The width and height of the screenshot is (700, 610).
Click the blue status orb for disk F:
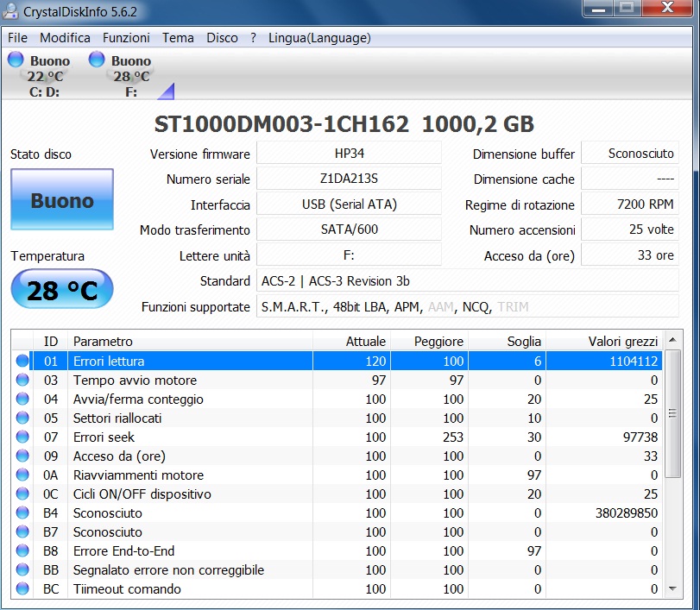pyautogui.click(x=97, y=60)
